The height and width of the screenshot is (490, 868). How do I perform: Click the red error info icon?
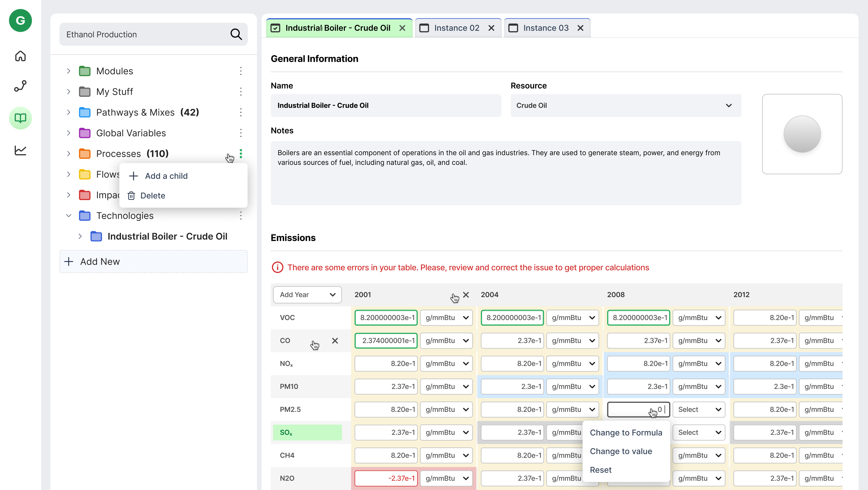coord(277,267)
